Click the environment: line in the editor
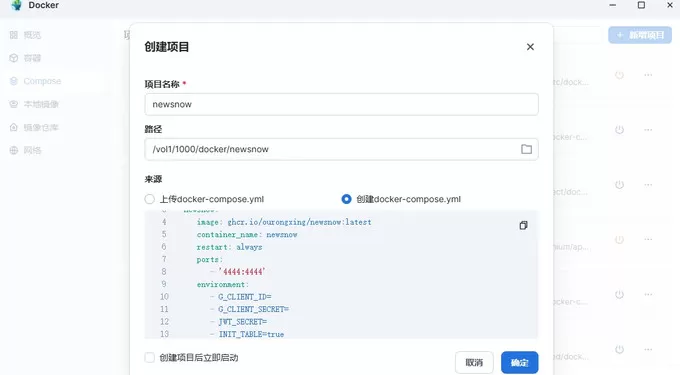Image resolution: width=680 pixels, height=375 pixels. [222, 284]
